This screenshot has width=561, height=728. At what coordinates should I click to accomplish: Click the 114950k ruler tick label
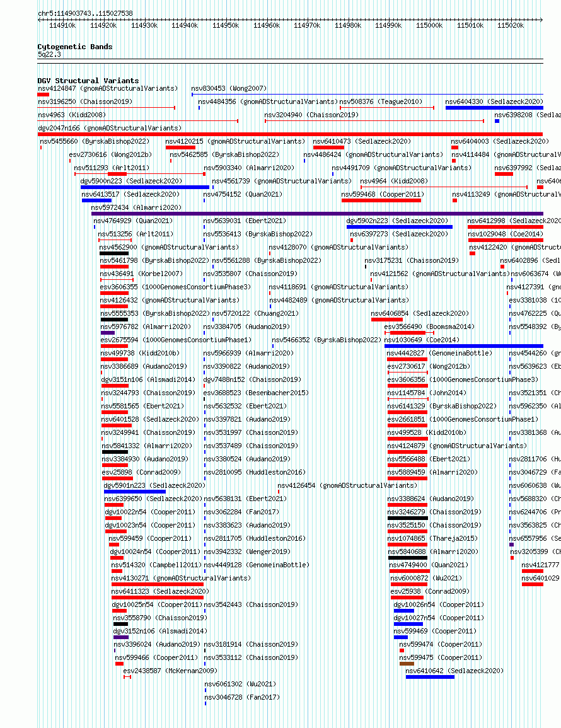226,26
